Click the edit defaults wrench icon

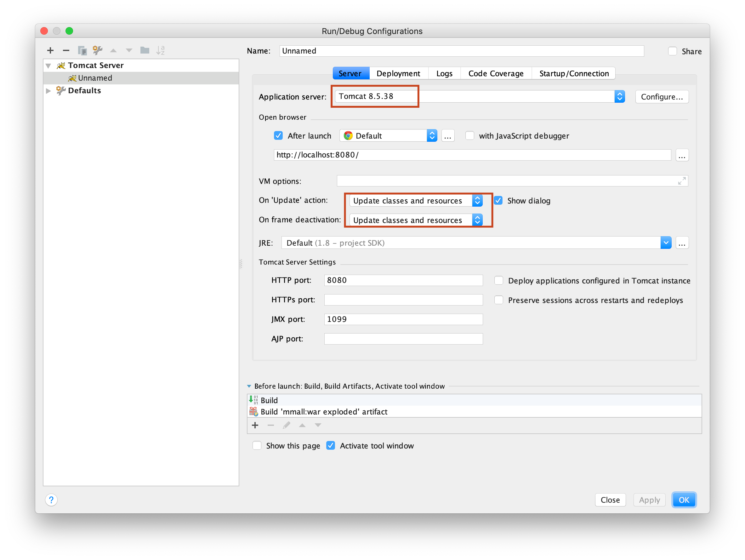98,50
